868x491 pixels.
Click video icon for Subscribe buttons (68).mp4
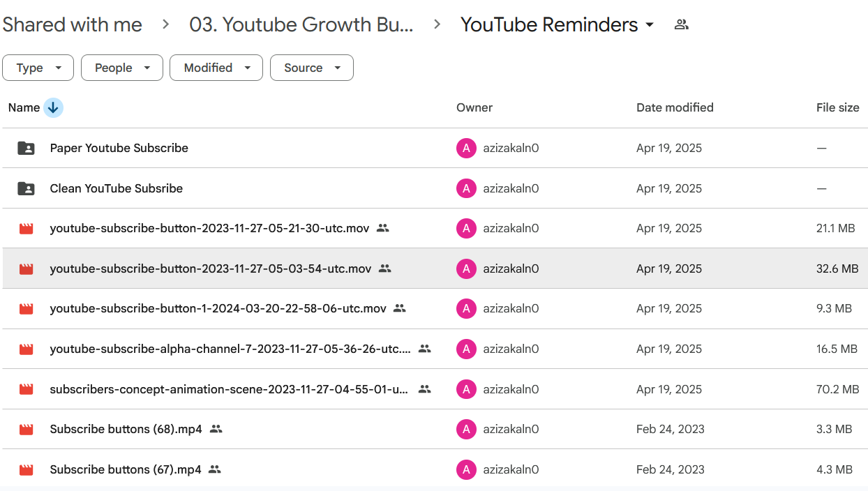(x=26, y=429)
